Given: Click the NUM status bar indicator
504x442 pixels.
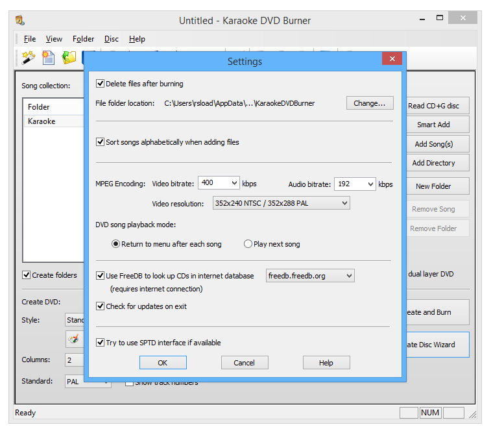Looking at the screenshot, I should point(430,412).
